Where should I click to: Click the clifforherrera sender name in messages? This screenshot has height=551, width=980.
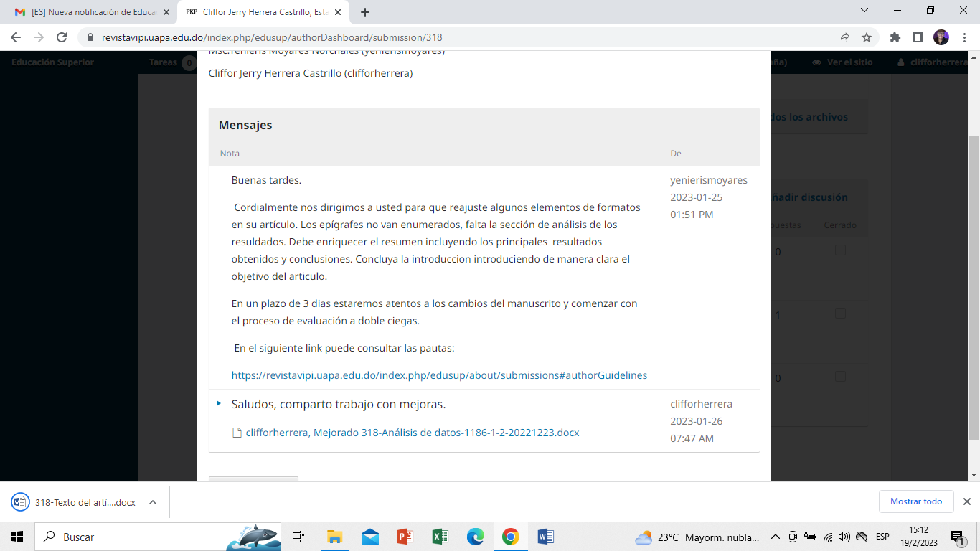click(x=702, y=404)
